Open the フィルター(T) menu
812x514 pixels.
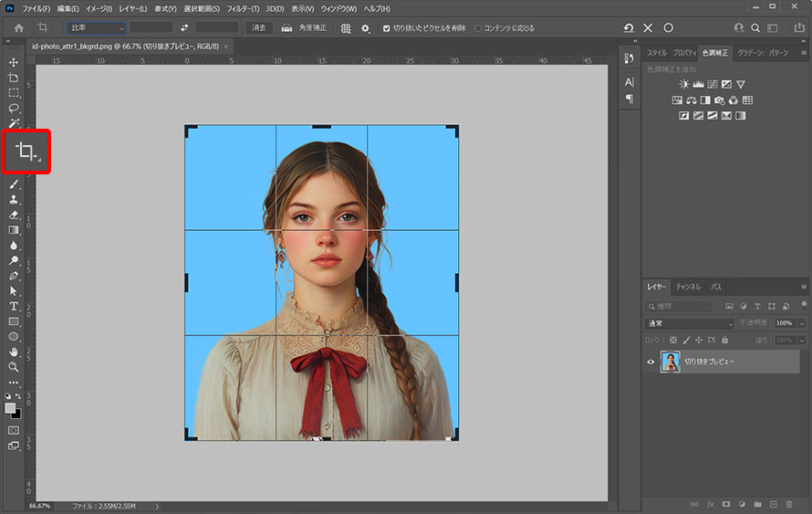(243, 9)
